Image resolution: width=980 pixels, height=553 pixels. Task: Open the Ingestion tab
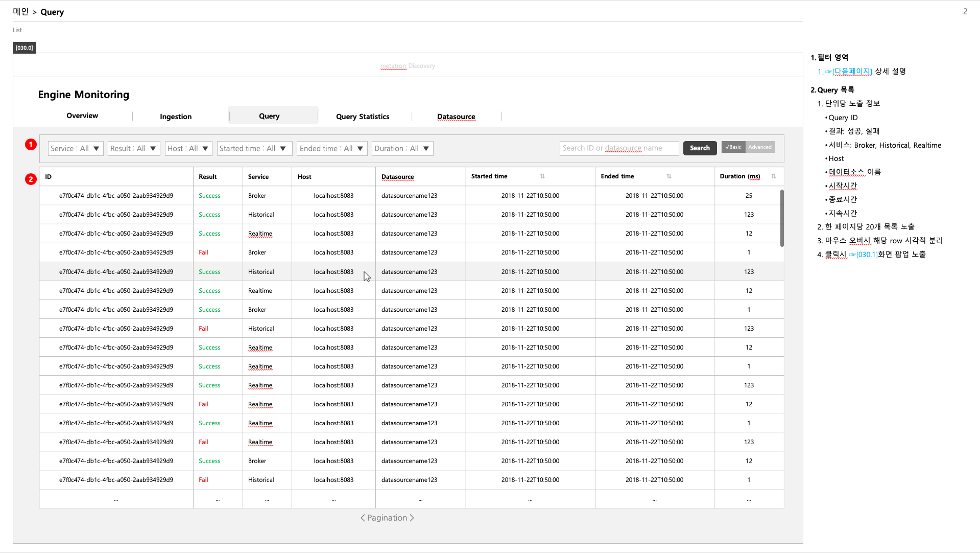(176, 117)
